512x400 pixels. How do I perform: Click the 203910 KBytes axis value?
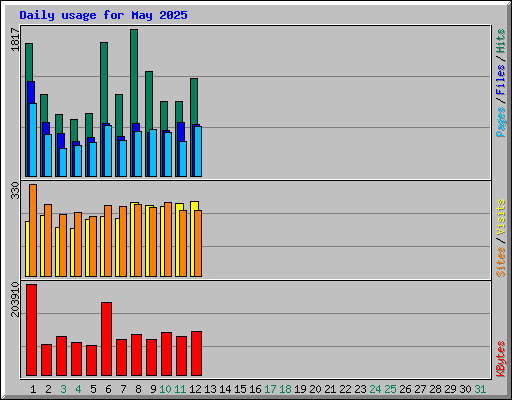15,299
